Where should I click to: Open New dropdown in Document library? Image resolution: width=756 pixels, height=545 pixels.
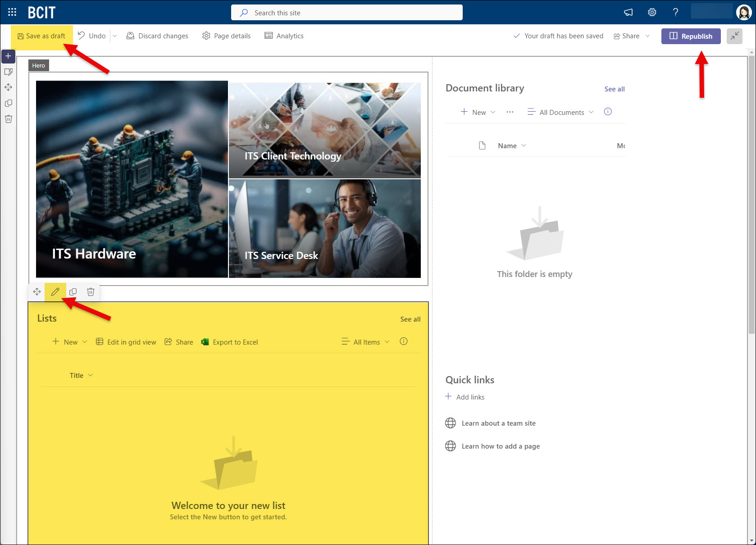[478, 112]
